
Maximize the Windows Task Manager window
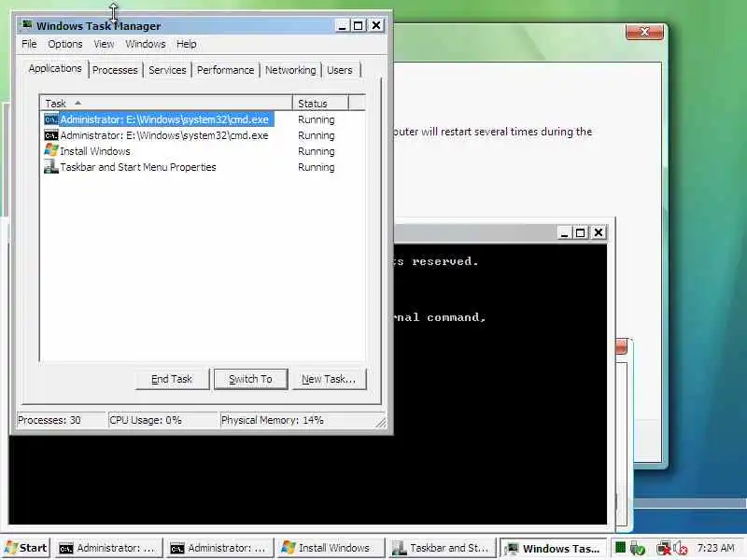(359, 25)
